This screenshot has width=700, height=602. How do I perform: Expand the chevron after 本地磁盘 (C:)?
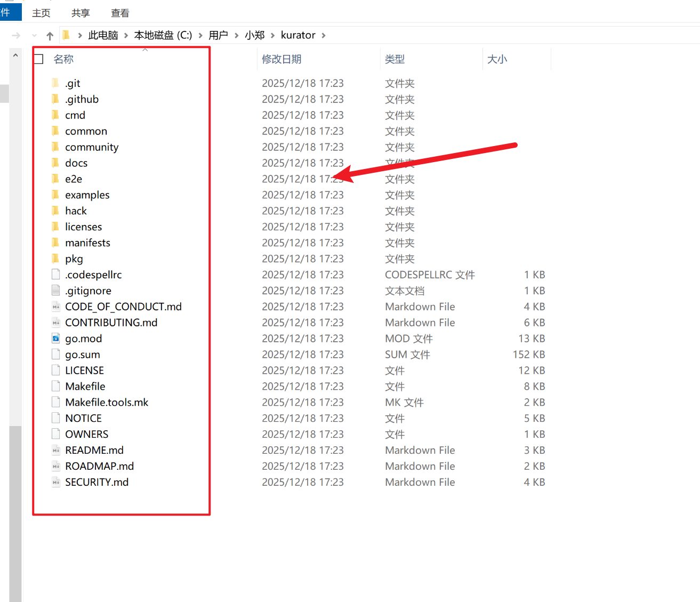coord(200,35)
